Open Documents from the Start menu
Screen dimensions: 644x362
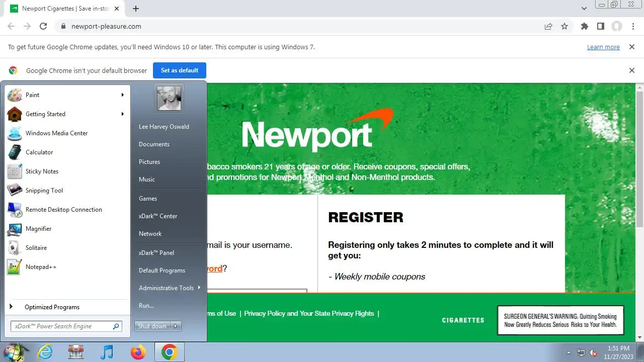[x=154, y=144]
